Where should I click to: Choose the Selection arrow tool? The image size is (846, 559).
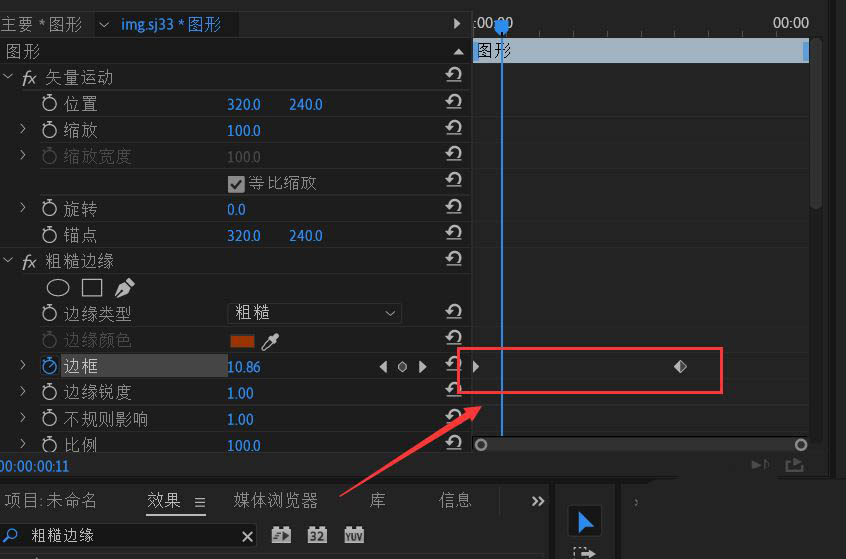coord(585,522)
